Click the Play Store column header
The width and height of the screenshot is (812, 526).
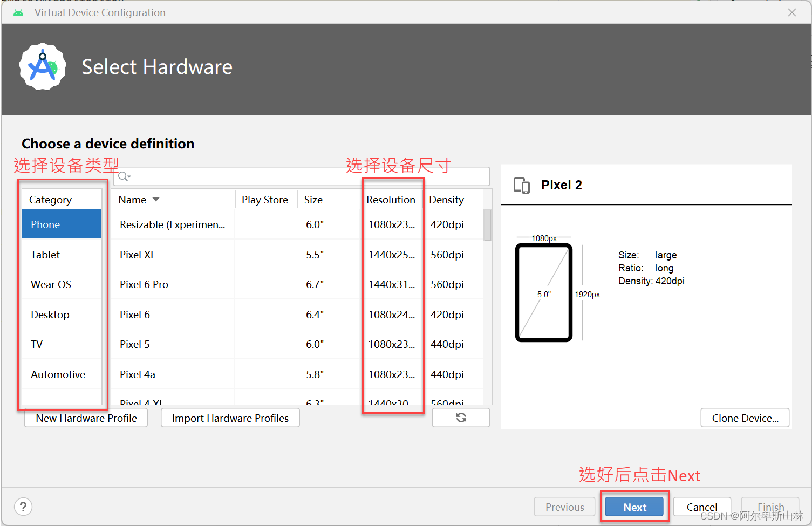pyautogui.click(x=266, y=200)
